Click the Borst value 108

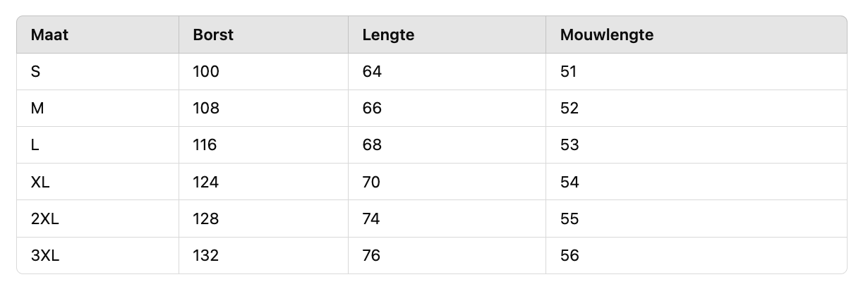206,108
